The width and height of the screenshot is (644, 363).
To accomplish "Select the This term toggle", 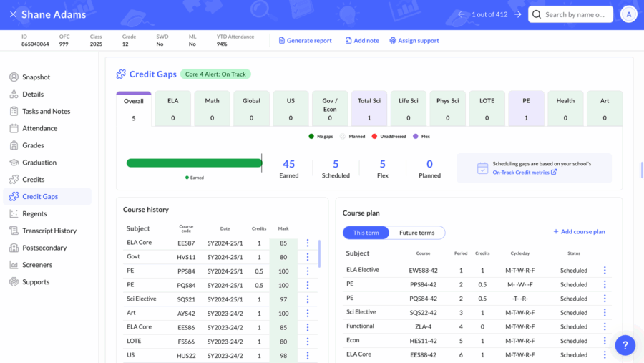I will (x=366, y=233).
